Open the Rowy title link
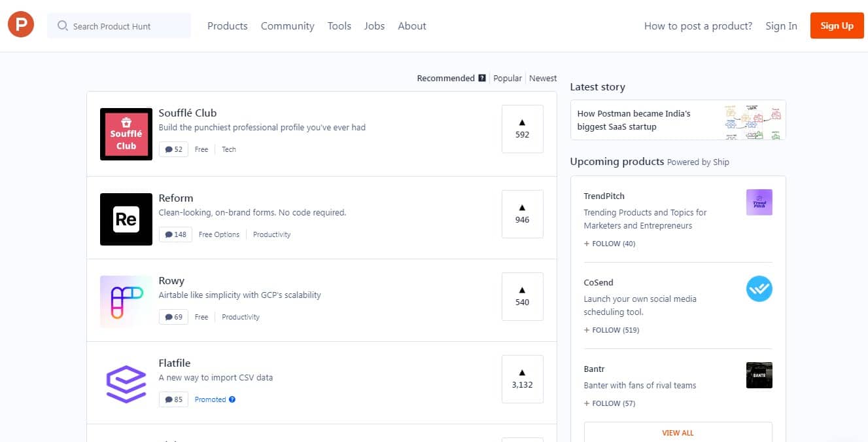The height and width of the screenshot is (442, 868). (171, 280)
